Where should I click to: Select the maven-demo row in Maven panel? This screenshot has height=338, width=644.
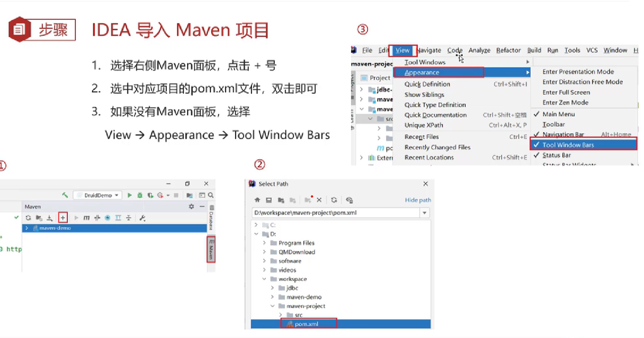(114, 228)
